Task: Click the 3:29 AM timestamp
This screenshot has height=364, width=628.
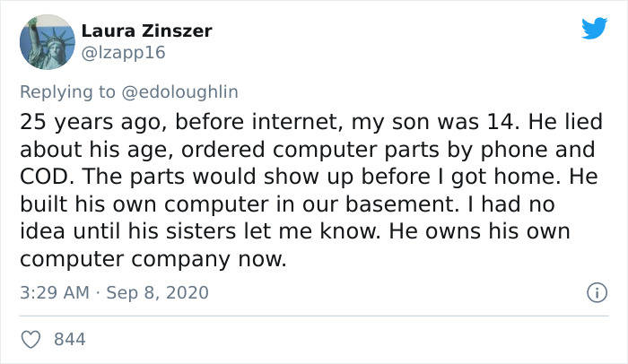Action: (x=55, y=292)
